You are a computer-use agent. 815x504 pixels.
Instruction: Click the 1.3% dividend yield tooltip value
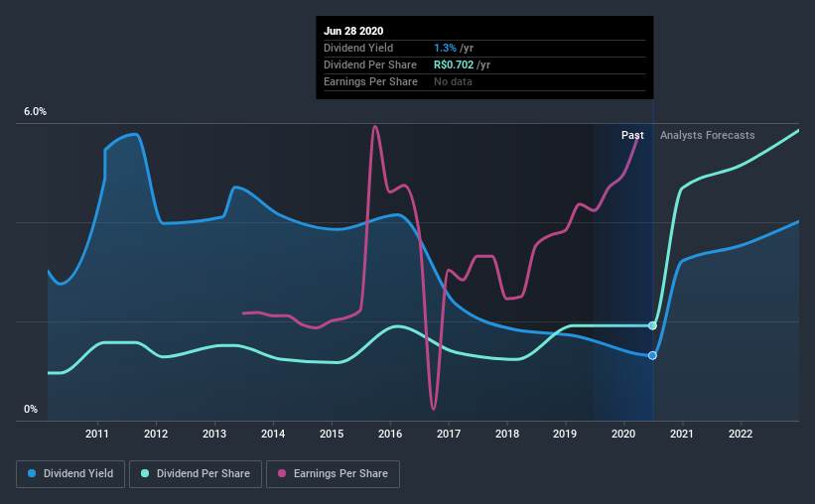click(x=446, y=48)
